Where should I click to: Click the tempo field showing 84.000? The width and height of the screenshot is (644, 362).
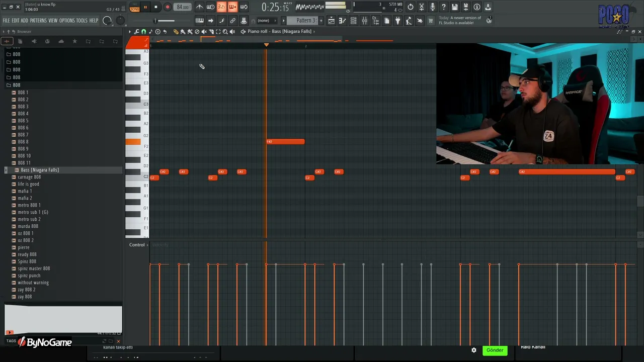tap(183, 7)
